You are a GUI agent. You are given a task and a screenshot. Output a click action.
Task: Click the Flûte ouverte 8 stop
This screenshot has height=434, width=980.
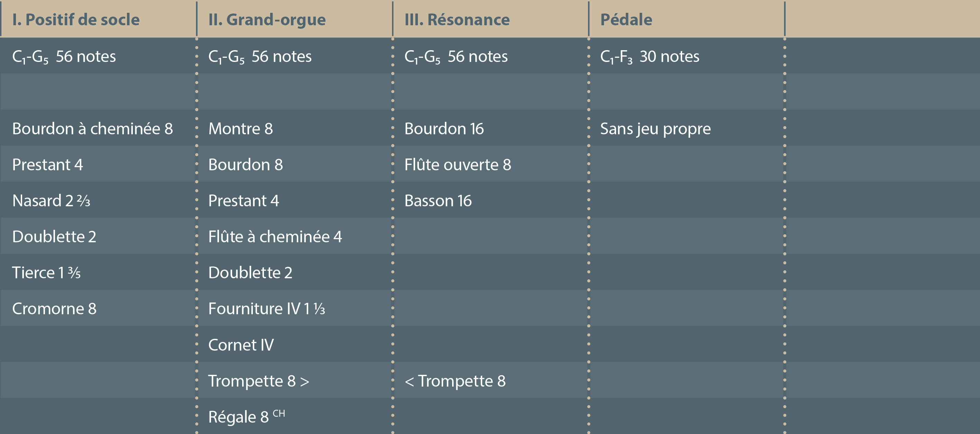[x=458, y=165]
